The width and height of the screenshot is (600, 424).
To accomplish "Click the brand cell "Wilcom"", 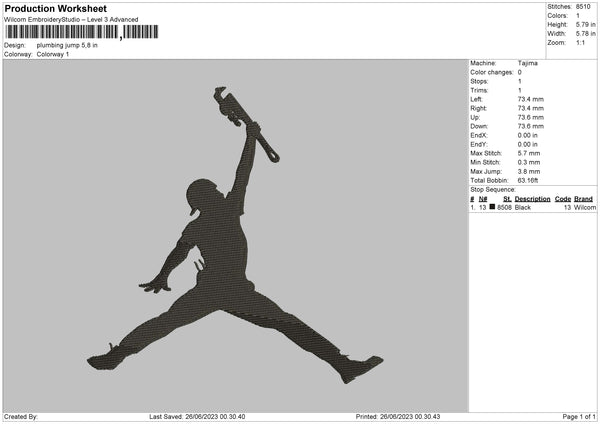I will [585, 207].
